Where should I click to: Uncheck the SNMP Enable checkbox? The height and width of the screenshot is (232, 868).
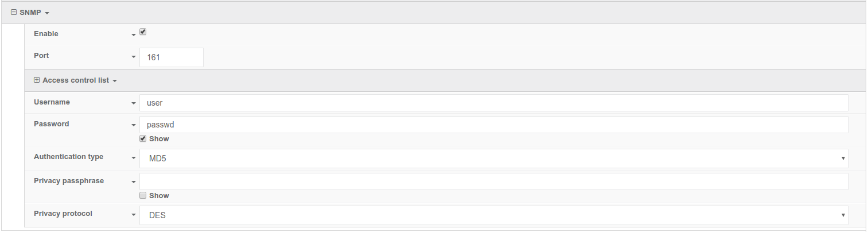pyautogui.click(x=143, y=32)
